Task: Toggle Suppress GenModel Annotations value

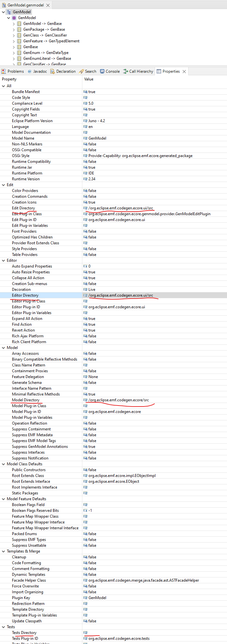Action: click(x=92, y=447)
